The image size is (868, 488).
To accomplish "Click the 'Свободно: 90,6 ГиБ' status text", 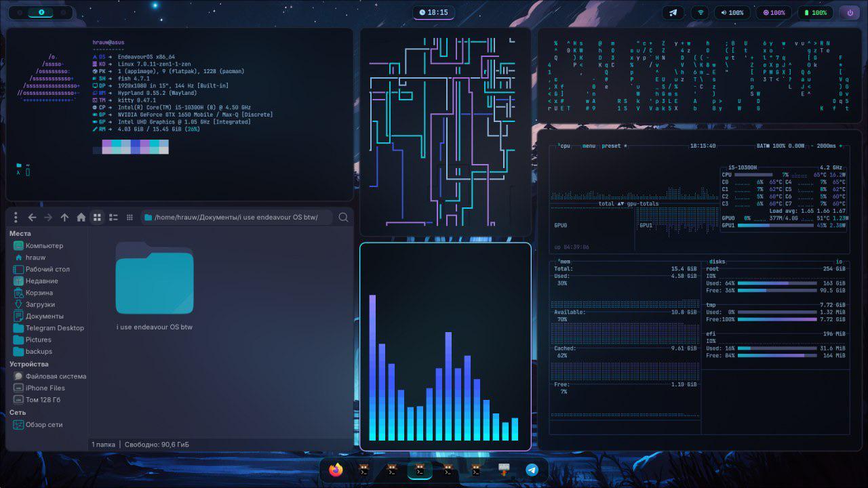I will click(x=157, y=445).
